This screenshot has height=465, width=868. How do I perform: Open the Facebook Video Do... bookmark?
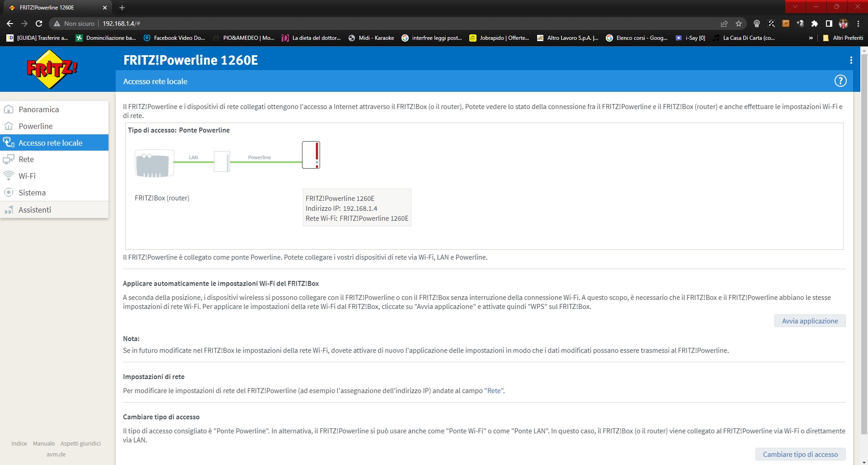pos(174,38)
